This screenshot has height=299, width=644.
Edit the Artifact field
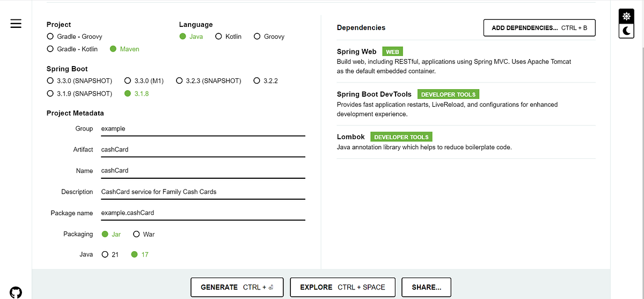(x=203, y=150)
